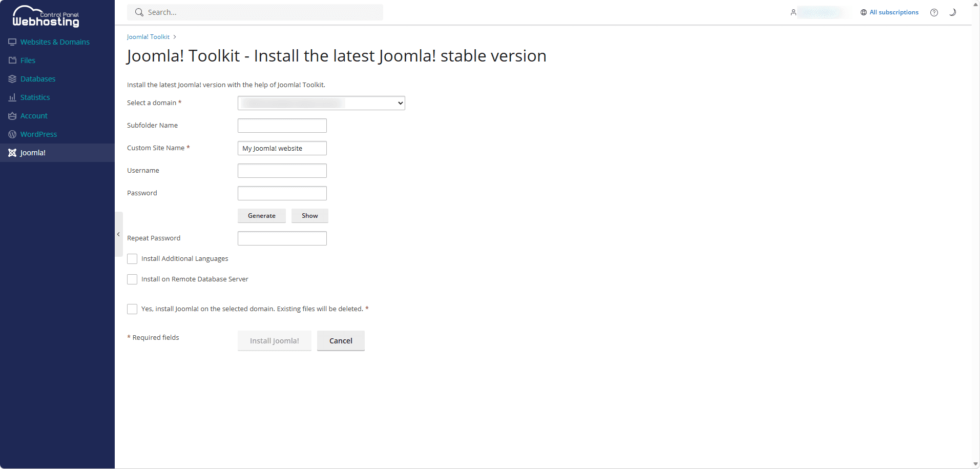Click the Webhosting Control Panel logo
Screen dimensions: 980x469
point(46,16)
